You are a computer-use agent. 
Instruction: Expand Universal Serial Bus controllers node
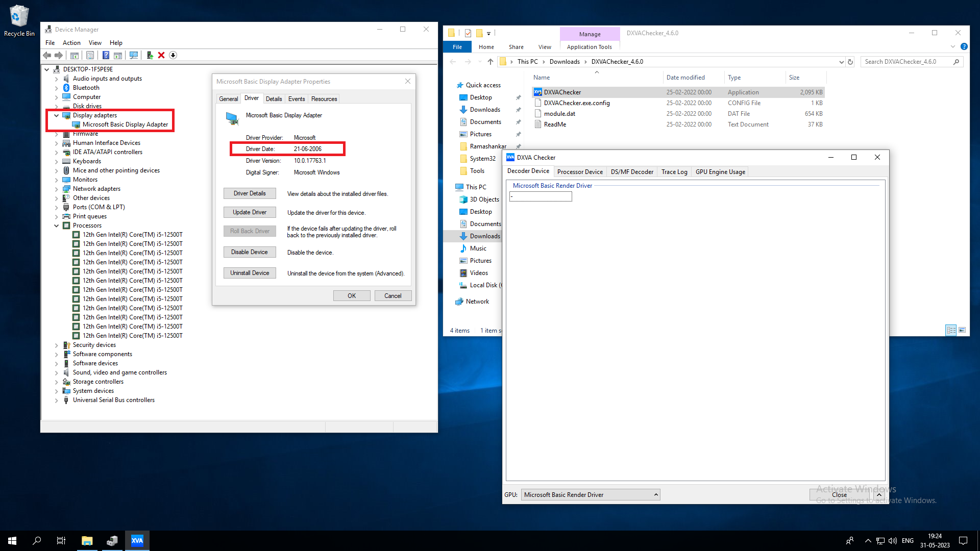(x=57, y=400)
